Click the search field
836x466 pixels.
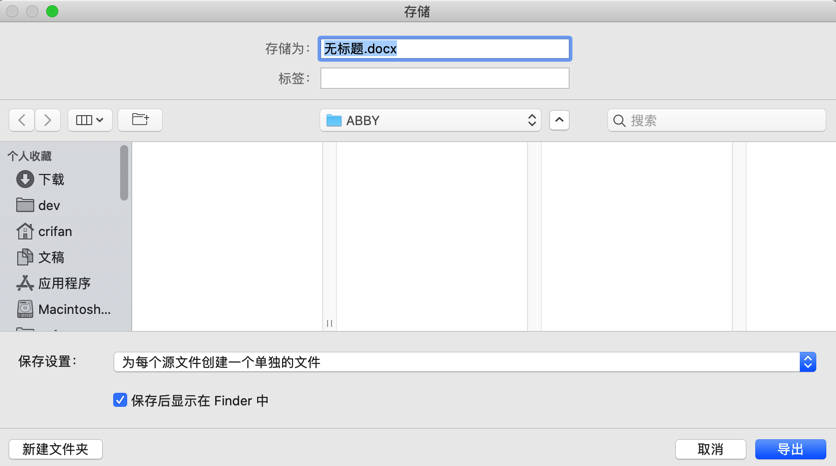tap(716, 120)
